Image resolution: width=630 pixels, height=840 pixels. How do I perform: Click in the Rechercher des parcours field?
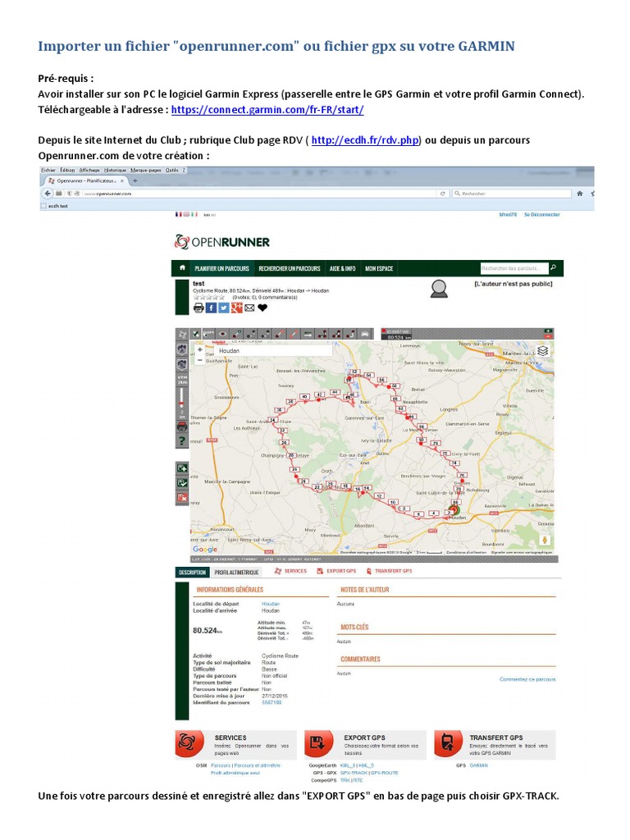(x=514, y=268)
